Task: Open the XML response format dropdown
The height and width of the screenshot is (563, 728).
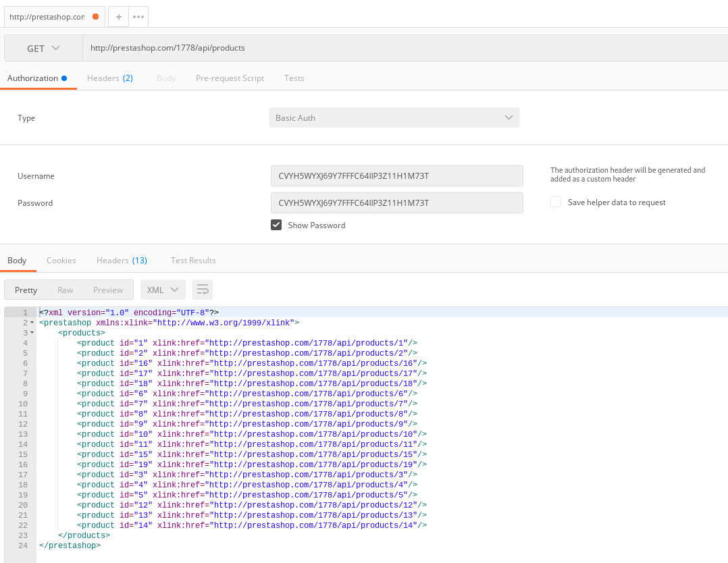Action: click(163, 289)
